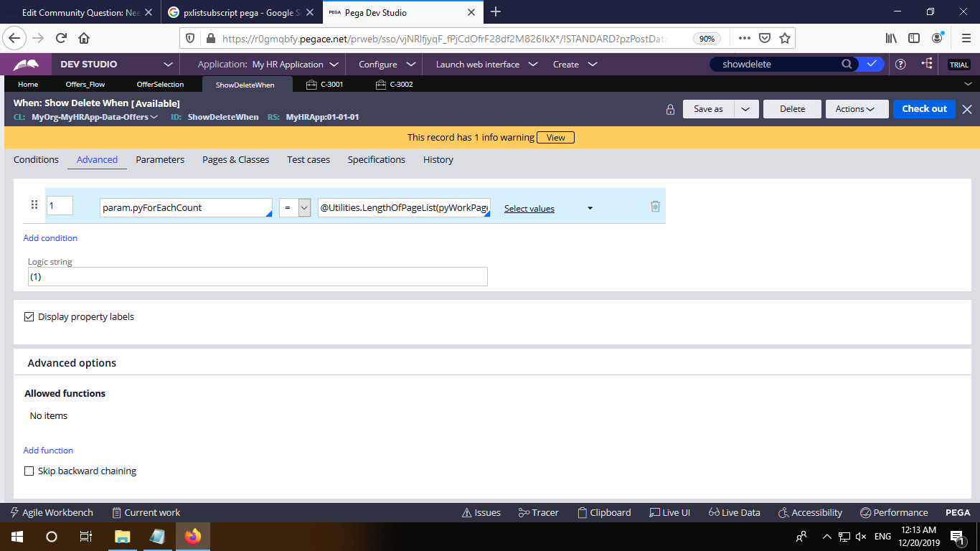Click the Add function link
Image resolution: width=980 pixels, height=551 pixels.
(x=48, y=451)
